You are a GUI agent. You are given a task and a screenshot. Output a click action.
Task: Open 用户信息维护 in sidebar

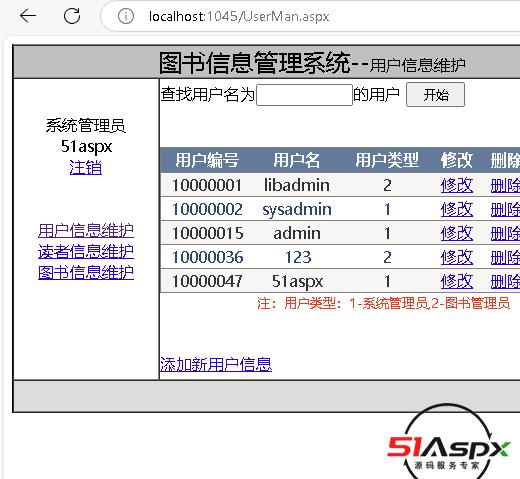(x=86, y=231)
